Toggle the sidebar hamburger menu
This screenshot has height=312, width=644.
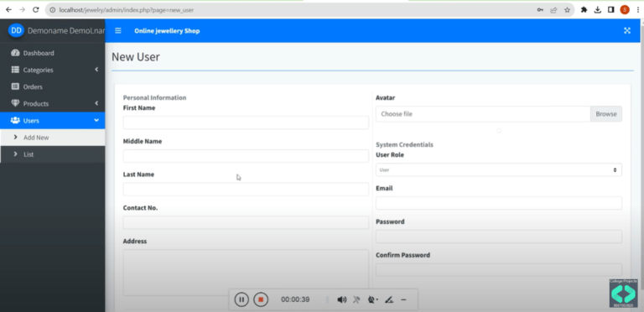(x=118, y=31)
